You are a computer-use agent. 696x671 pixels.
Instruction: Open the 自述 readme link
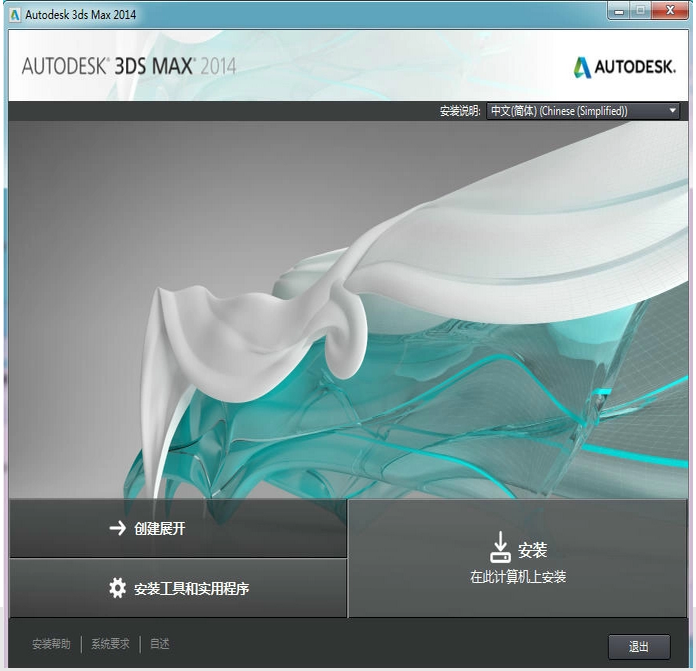160,643
